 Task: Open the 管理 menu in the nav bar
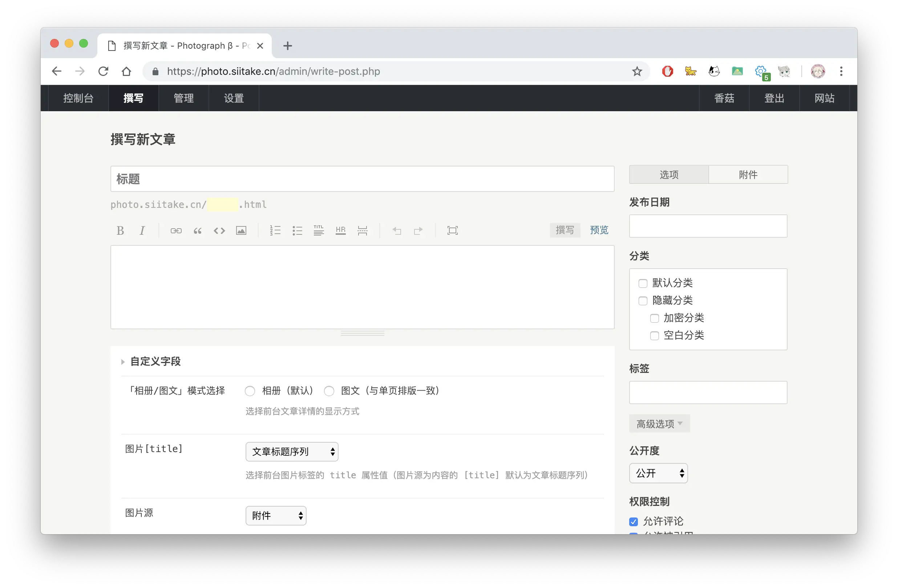(x=184, y=98)
